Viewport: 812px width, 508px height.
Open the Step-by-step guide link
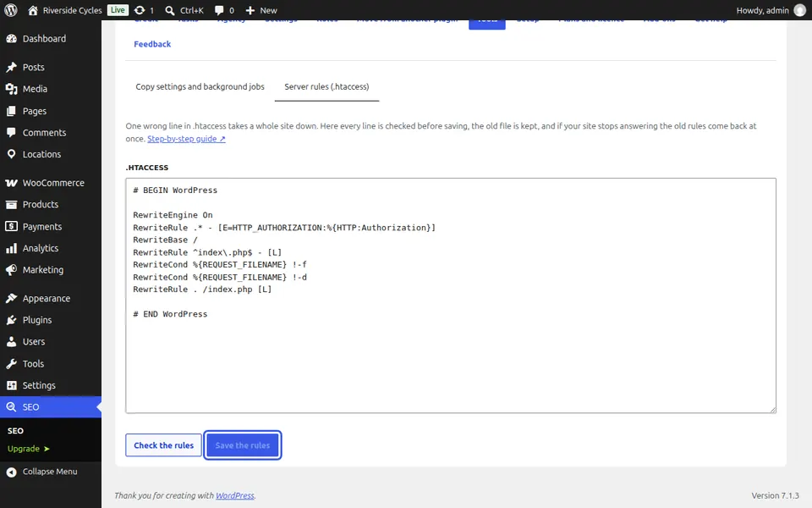tap(186, 138)
